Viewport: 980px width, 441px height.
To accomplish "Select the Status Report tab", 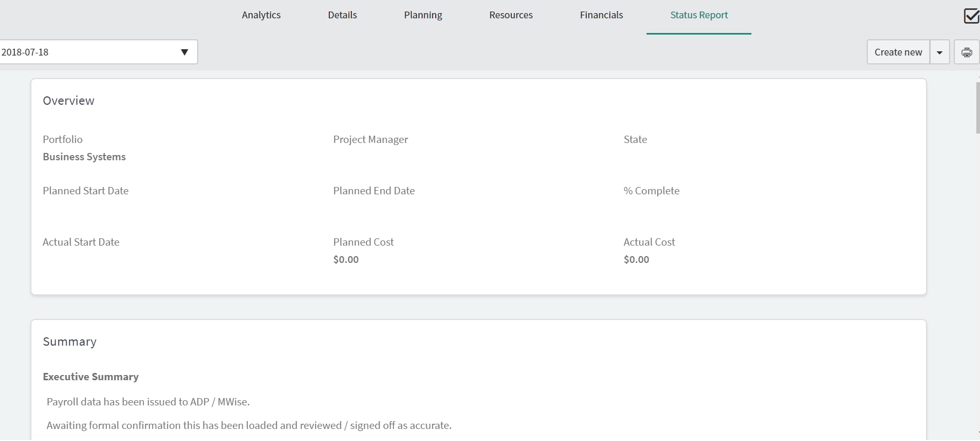I will (699, 15).
